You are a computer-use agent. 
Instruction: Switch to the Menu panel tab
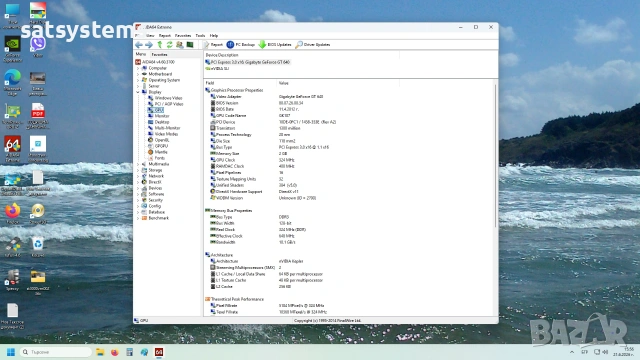tap(141, 54)
